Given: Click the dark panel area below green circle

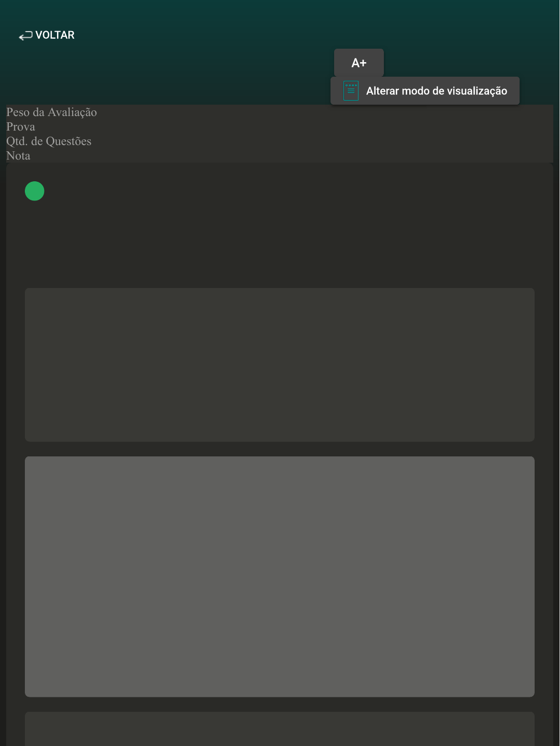Looking at the screenshot, I should (155, 243).
